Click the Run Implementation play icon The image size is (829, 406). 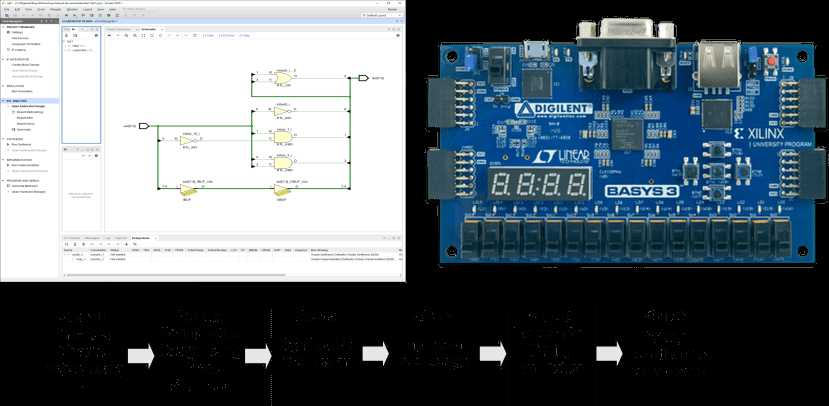(x=8, y=165)
